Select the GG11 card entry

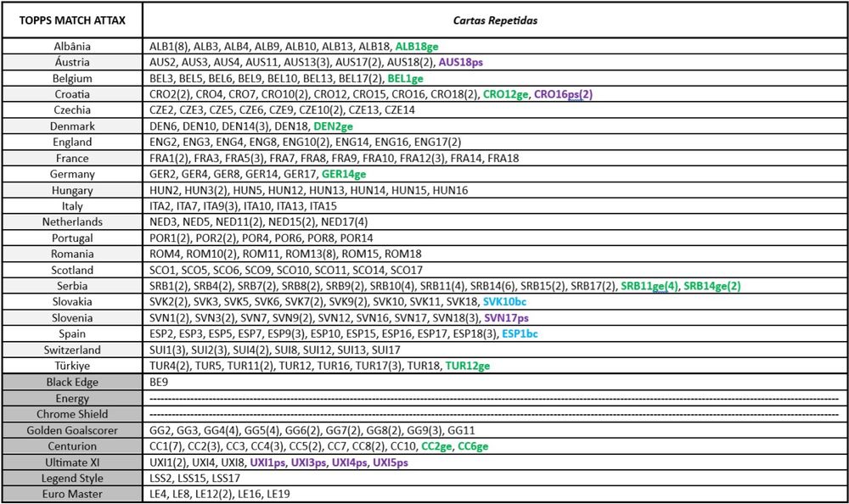pyautogui.click(x=461, y=430)
